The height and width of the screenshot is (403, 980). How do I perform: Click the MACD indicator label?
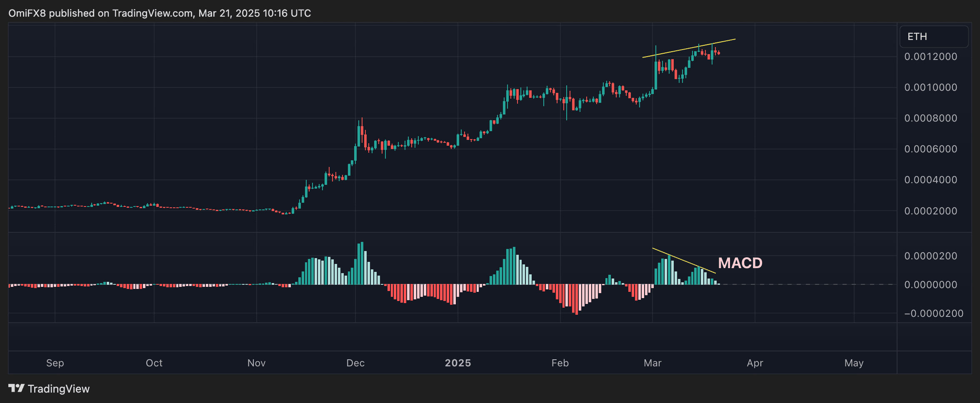point(740,263)
